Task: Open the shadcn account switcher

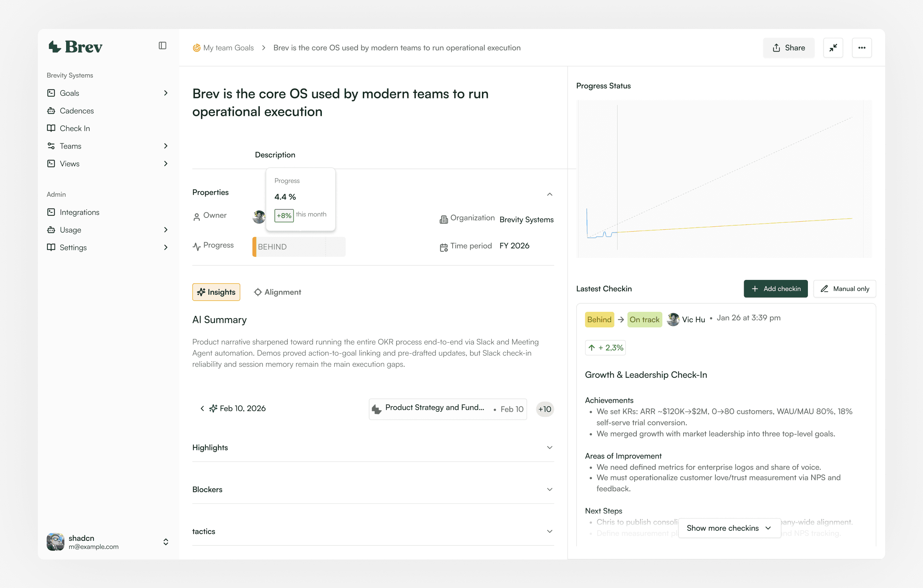Action: pos(166,542)
